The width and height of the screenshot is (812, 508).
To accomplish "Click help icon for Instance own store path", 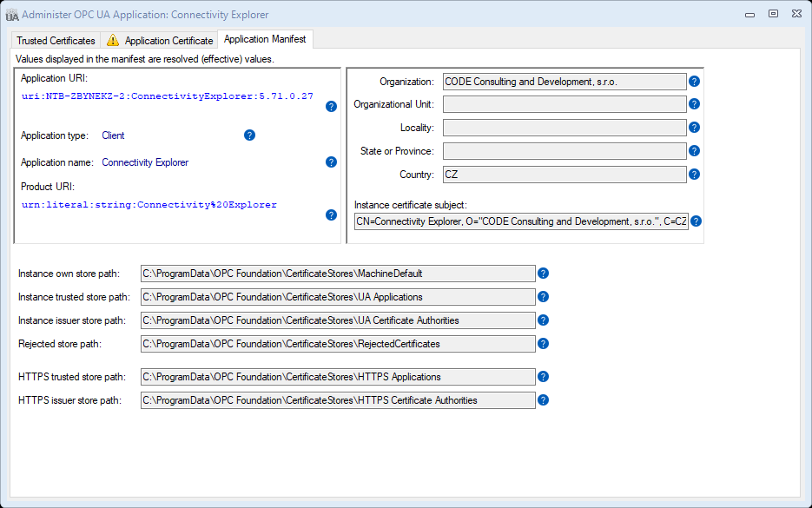I will click(x=543, y=274).
